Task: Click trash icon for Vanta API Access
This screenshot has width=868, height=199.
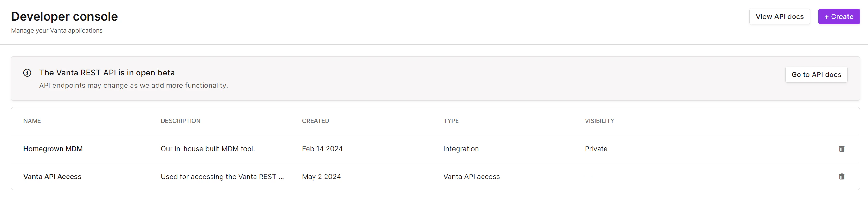Action: [x=841, y=177]
